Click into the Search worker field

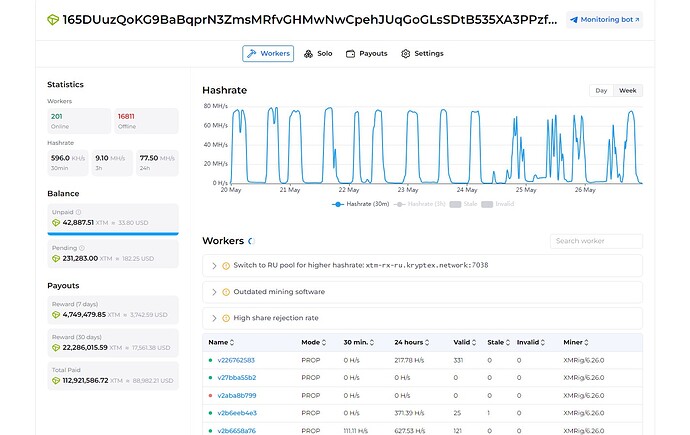pyautogui.click(x=596, y=241)
